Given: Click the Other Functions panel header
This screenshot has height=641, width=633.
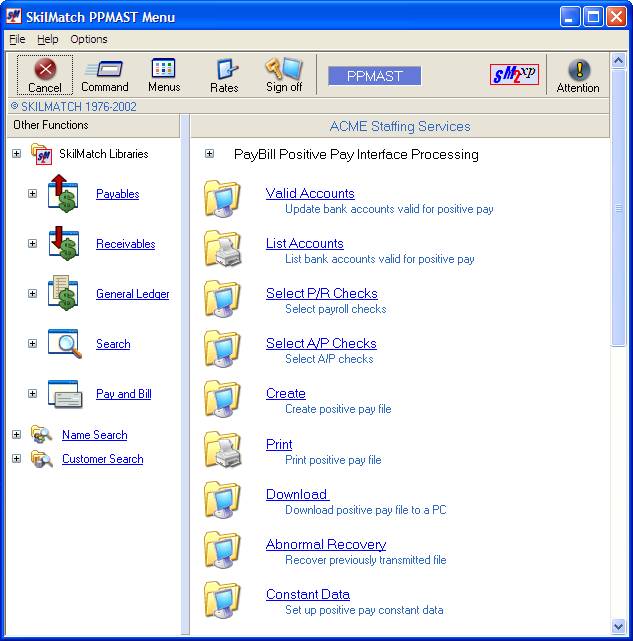Looking at the screenshot, I should [x=93, y=125].
